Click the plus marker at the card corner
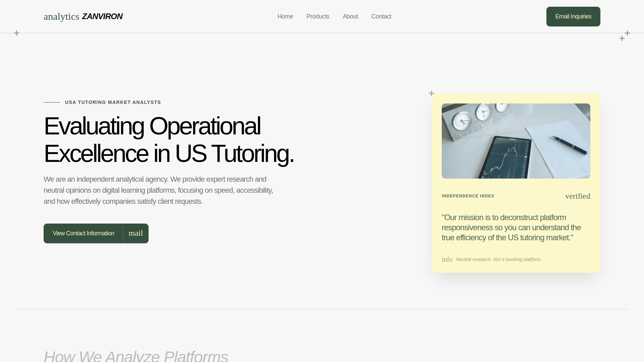This screenshot has height=362, width=644. click(431, 93)
